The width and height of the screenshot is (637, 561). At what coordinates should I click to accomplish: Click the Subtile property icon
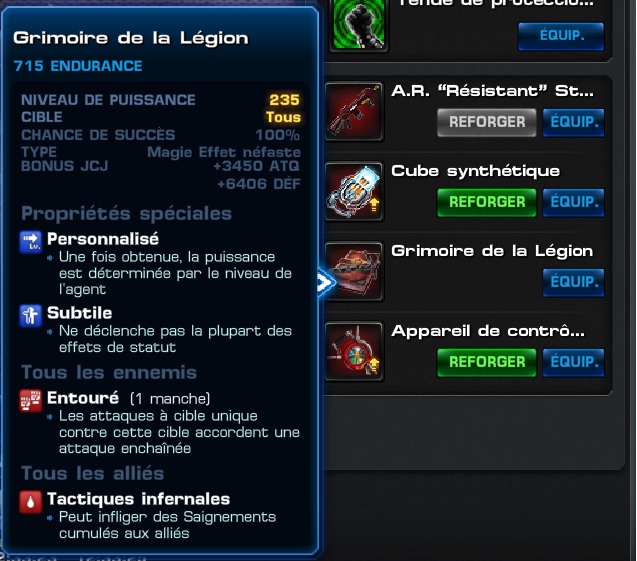(30, 316)
